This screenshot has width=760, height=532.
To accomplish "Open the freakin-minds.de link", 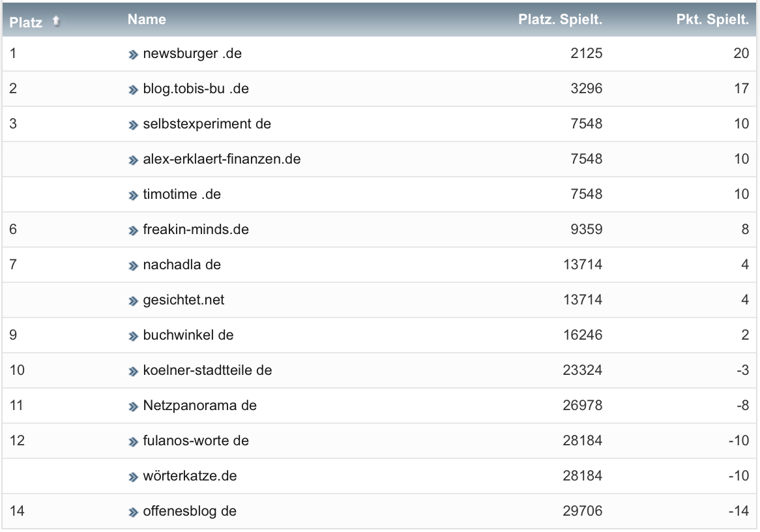I will pyautogui.click(x=196, y=229).
